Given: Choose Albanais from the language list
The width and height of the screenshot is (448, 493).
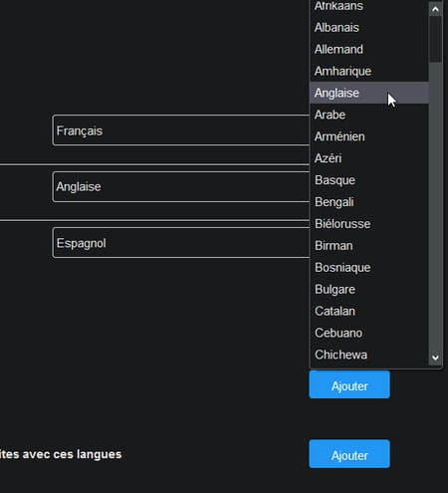Looking at the screenshot, I should coord(369,27).
